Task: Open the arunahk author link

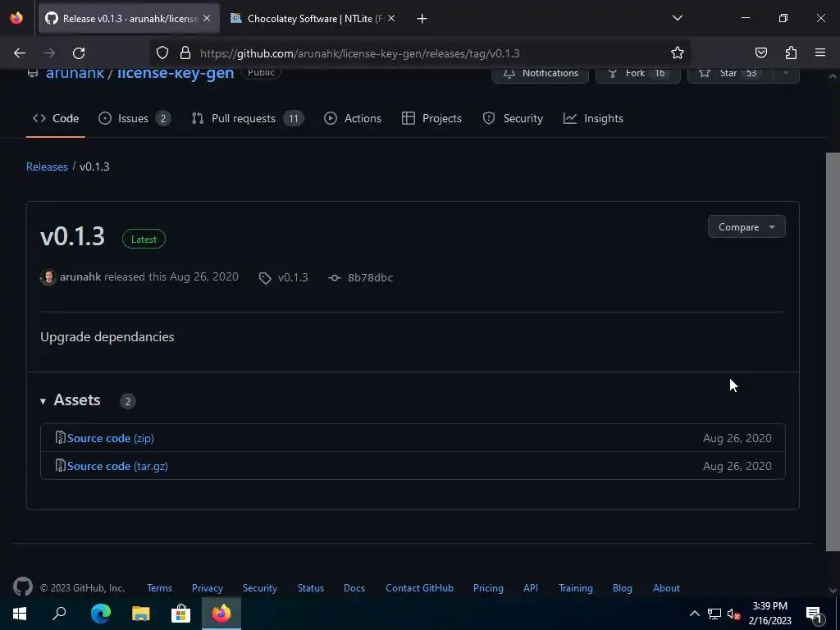Action: click(80, 277)
